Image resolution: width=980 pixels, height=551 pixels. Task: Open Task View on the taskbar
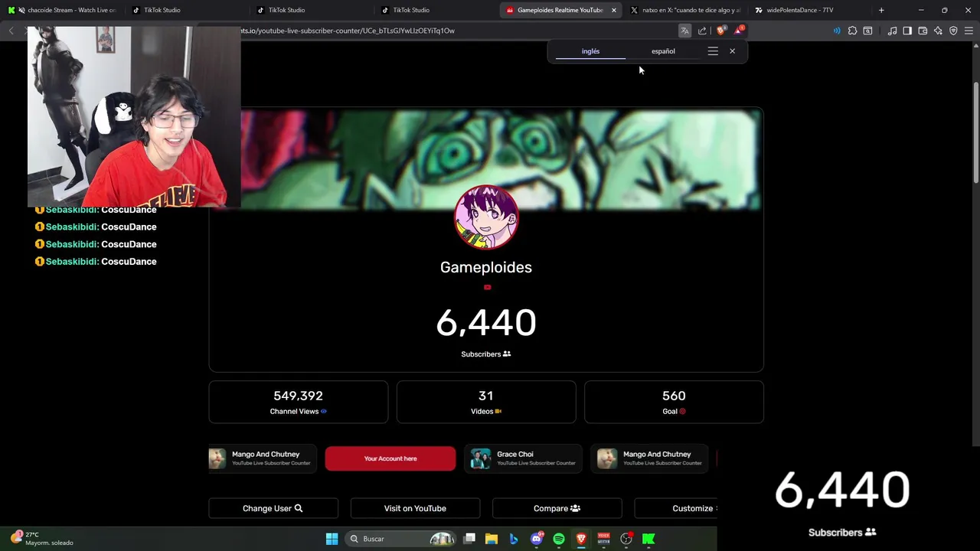(x=470, y=539)
